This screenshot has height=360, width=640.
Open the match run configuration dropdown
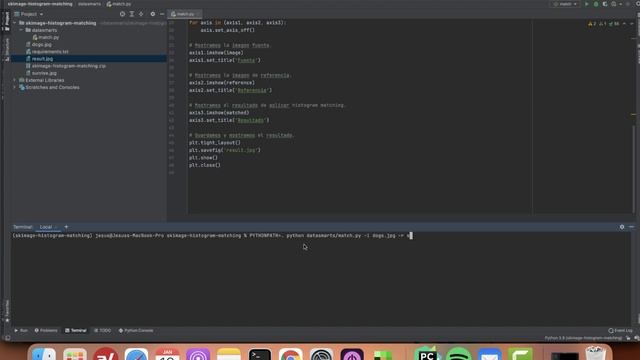pyautogui.click(x=565, y=4)
